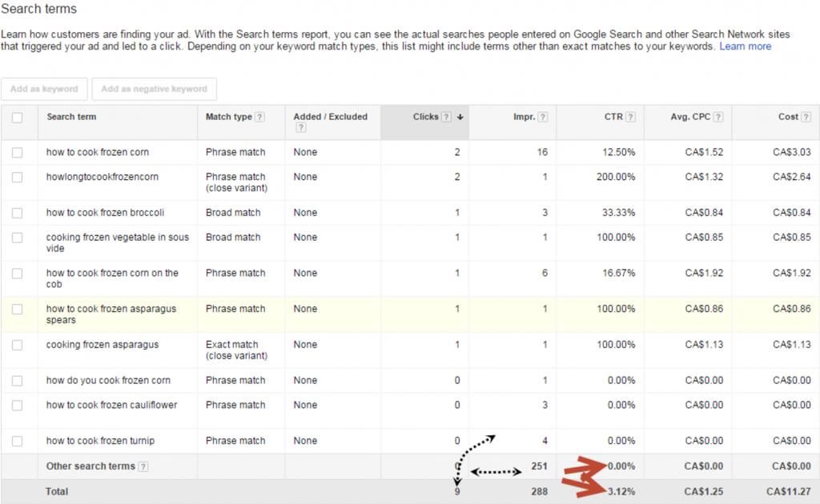Viewport: 820px width, 504px height.
Task: Click the help icon beside Clicks header
Action: [x=446, y=117]
